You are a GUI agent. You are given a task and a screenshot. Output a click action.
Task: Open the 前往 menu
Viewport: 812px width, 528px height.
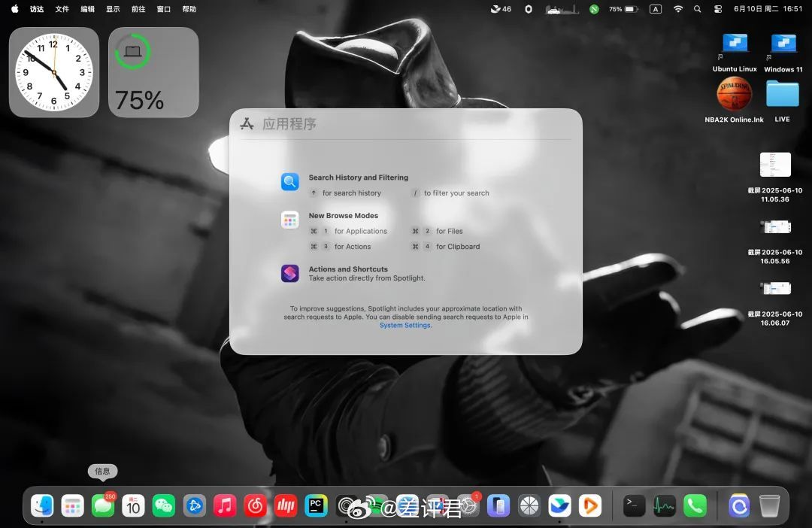138,9
